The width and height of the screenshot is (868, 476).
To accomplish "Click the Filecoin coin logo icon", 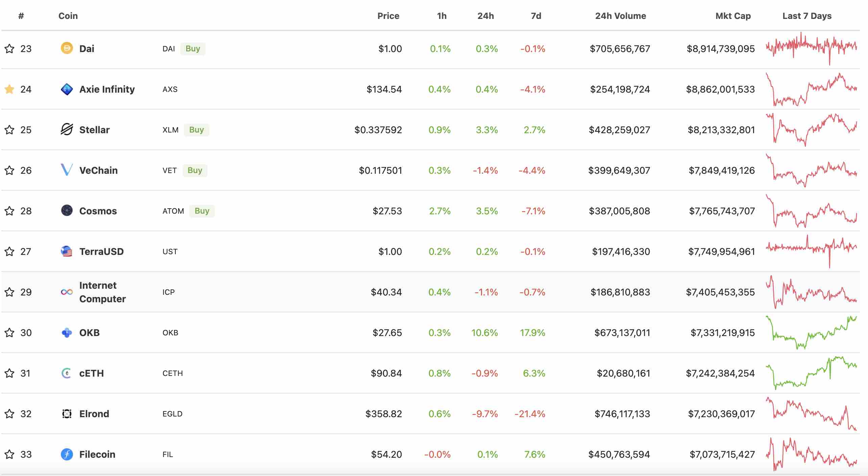I will point(67,454).
